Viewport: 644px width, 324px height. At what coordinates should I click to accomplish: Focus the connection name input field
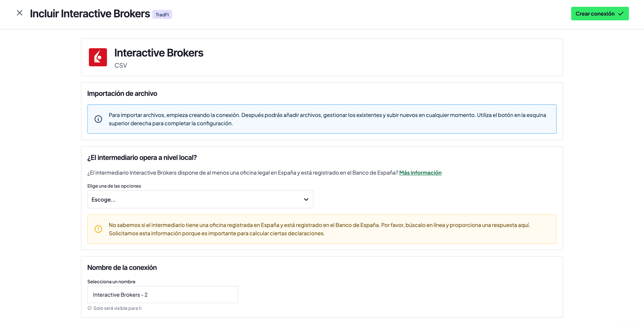point(163,295)
